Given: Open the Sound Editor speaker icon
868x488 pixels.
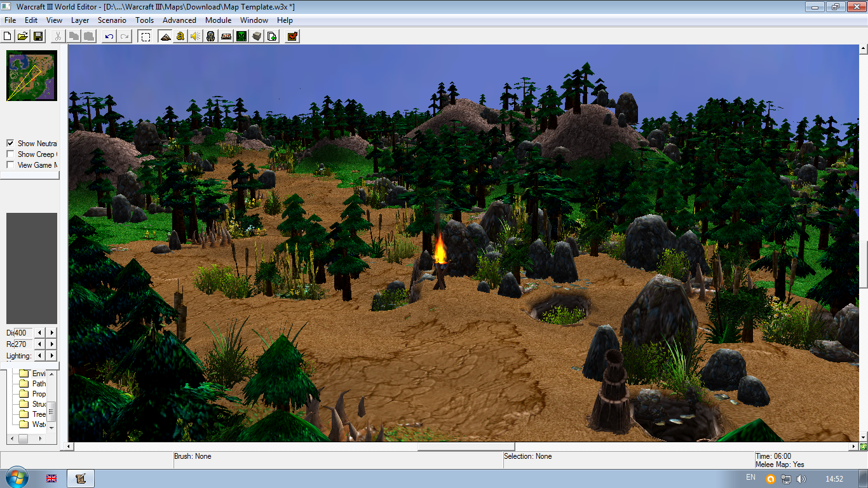Looking at the screenshot, I should pyautogui.click(x=196, y=36).
